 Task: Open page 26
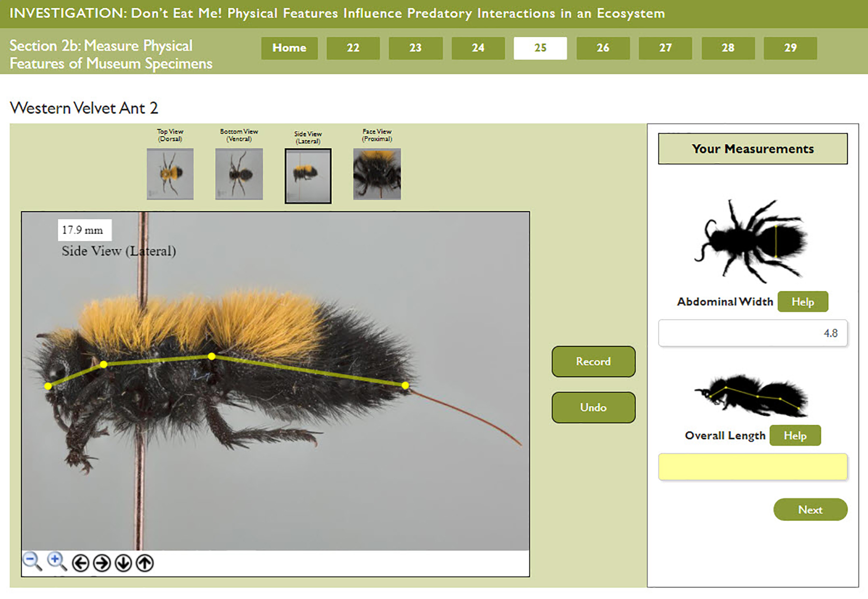(x=603, y=48)
